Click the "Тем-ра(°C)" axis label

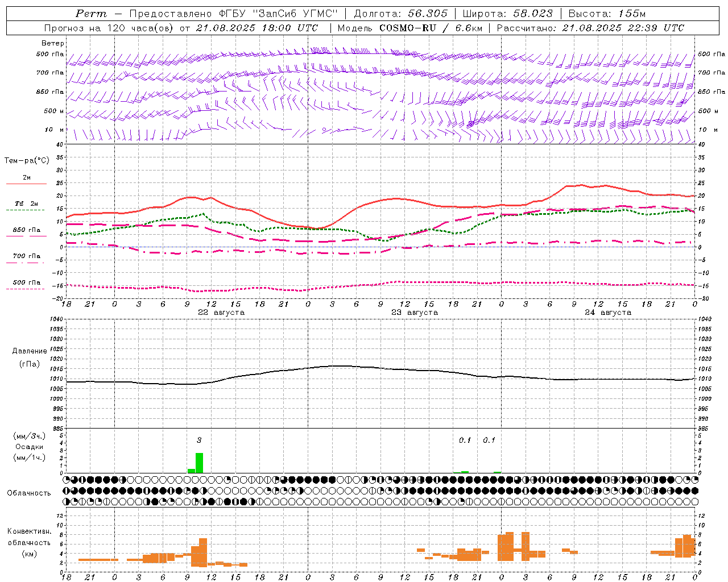click(x=27, y=161)
